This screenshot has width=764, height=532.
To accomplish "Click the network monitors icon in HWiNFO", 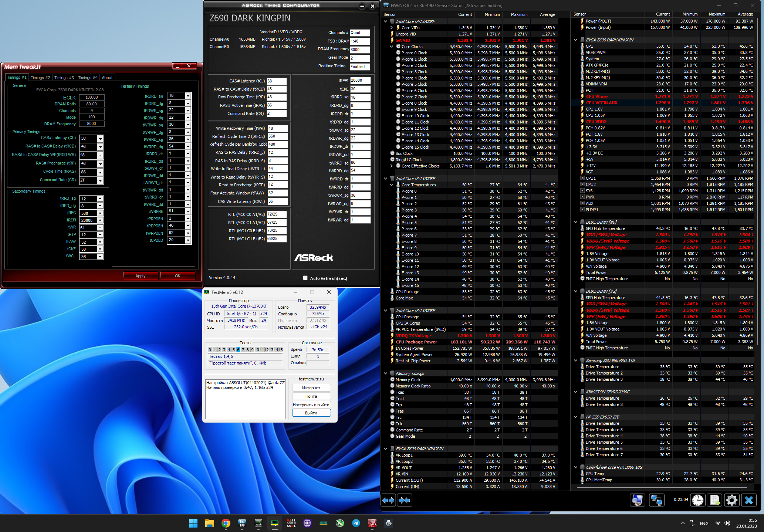I will [x=656, y=500].
